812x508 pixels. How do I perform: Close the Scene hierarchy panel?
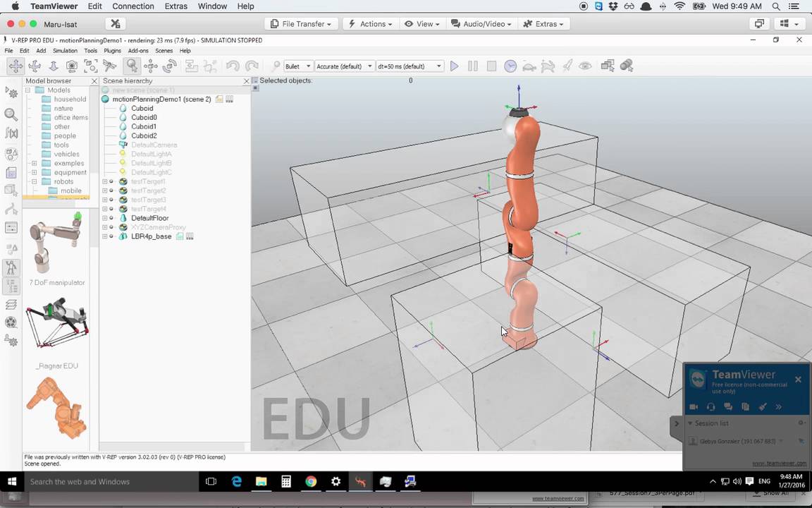pos(247,81)
